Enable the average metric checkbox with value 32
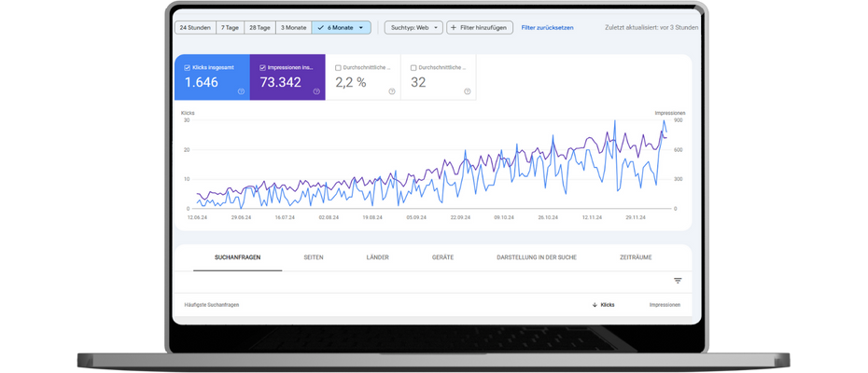The height and width of the screenshot is (373, 868). tap(413, 67)
